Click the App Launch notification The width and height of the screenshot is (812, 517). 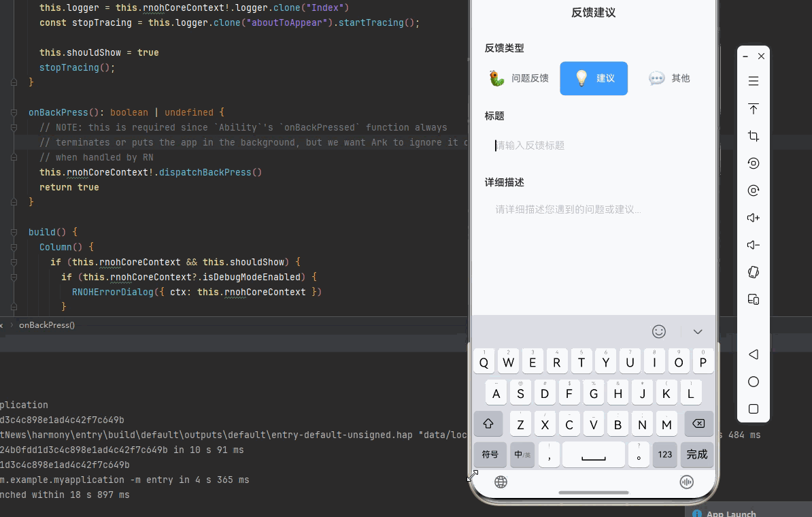click(x=749, y=511)
